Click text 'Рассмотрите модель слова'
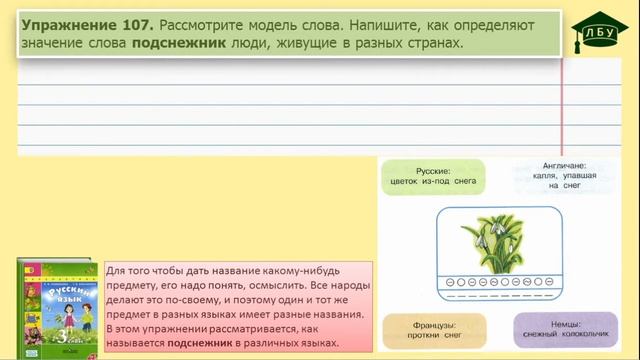This screenshot has width=640, height=360. click(249, 25)
